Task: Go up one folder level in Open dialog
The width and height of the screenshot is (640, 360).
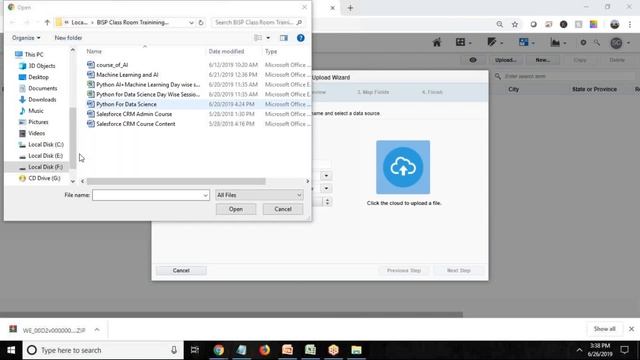Action: [47, 22]
